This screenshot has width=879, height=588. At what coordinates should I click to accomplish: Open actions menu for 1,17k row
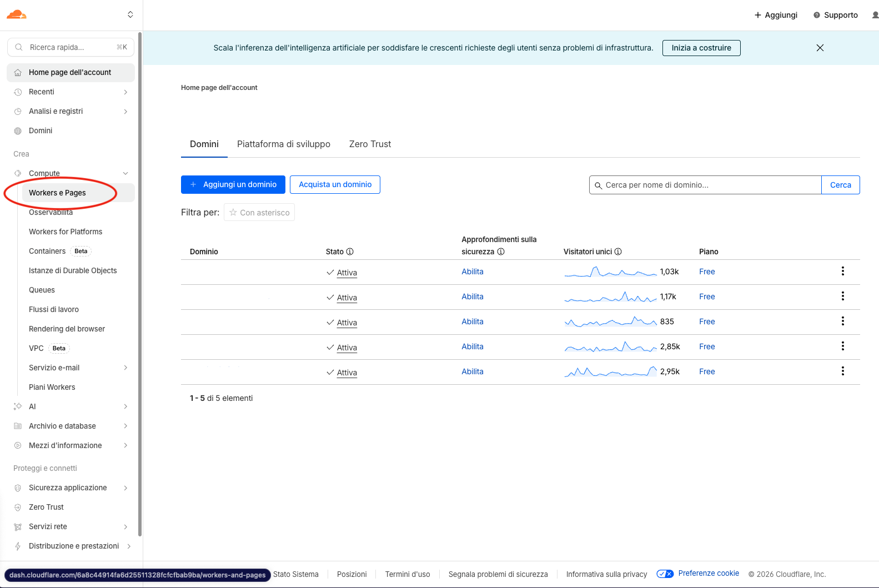click(843, 296)
